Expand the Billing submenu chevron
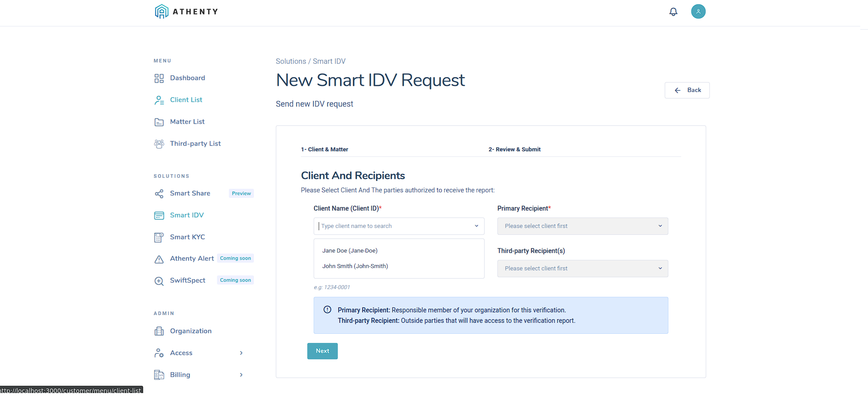Image resolution: width=868 pixels, height=399 pixels. pyautogui.click(x=241, y=375)
